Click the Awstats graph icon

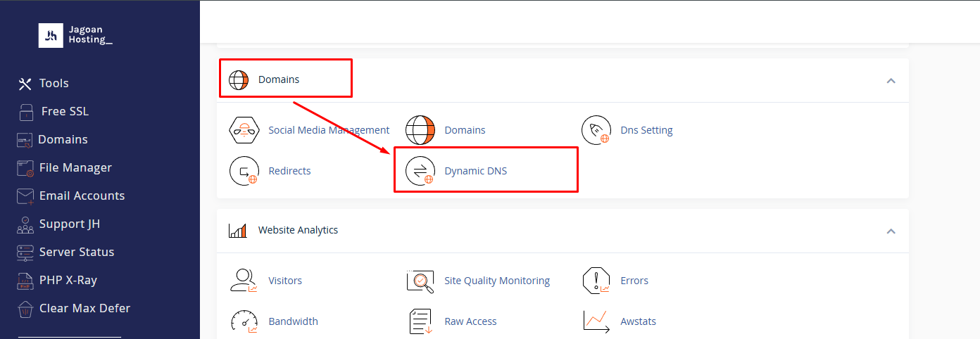click(x=596, y=321)
